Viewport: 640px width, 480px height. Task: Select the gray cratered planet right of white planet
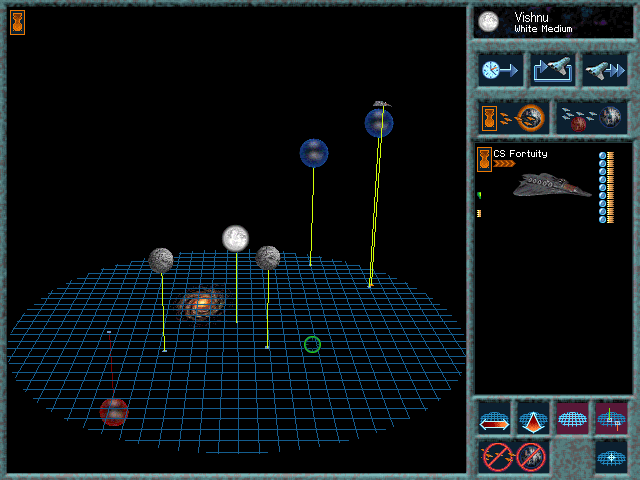point(268,258)
